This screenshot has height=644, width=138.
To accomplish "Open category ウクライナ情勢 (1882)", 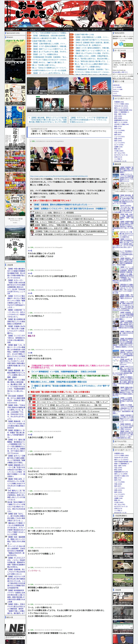I will click(x=121, y=104).
